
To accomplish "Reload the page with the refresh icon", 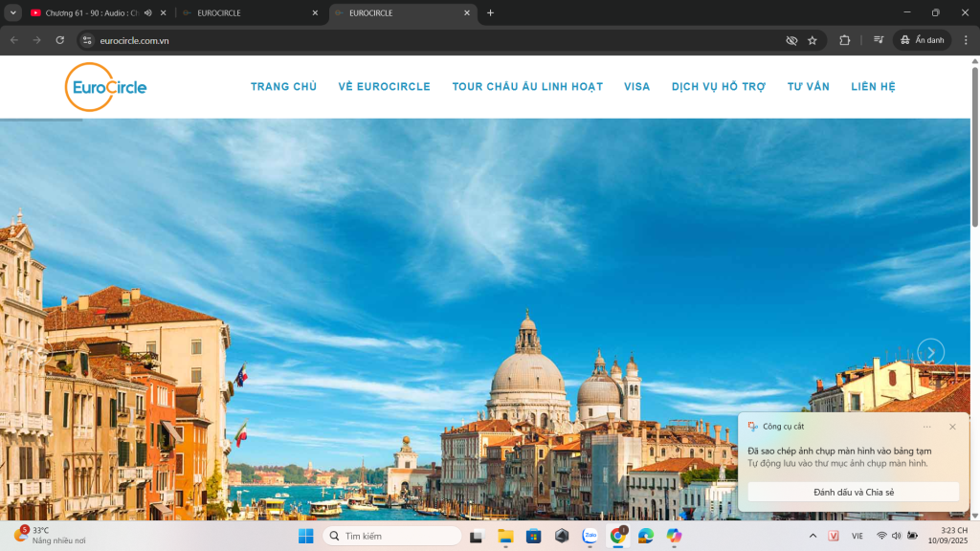I will [x=59, y=40].
